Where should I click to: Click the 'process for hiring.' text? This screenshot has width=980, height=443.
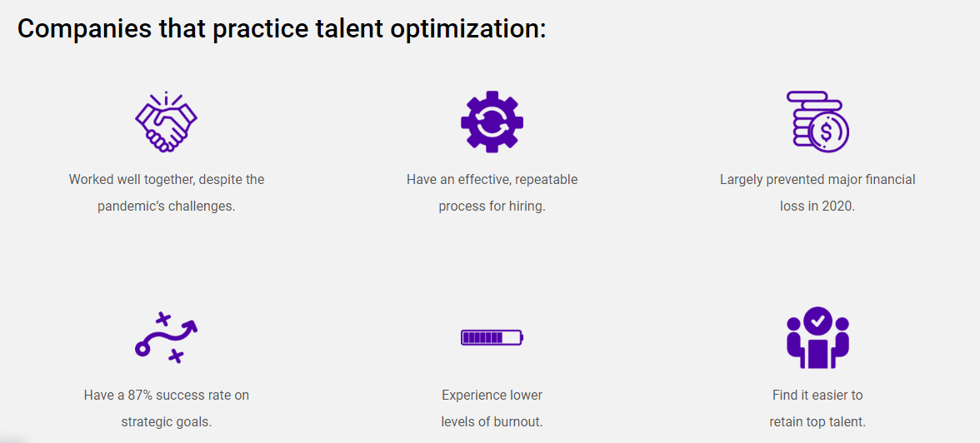click(x=492, y=207)
